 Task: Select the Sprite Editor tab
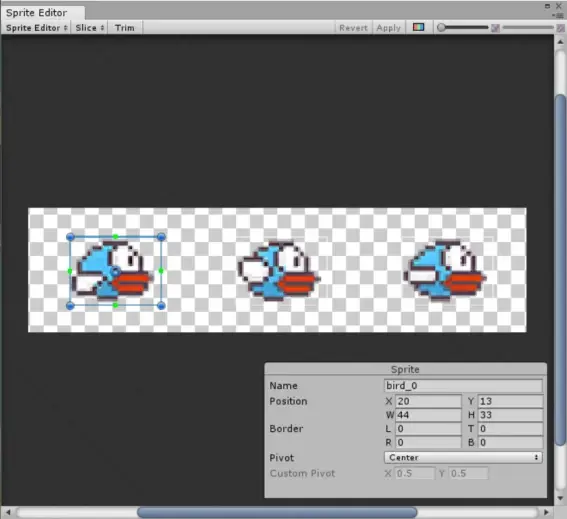pyautogui.click(x=43, y=13)
